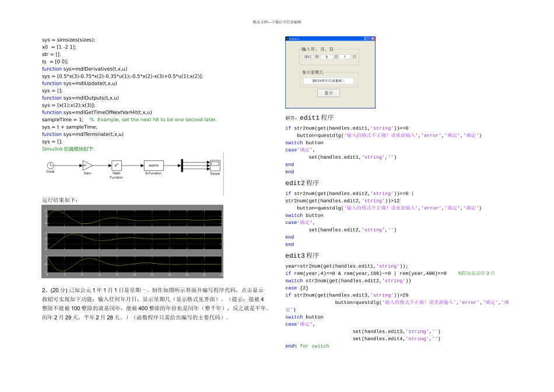Click 'function sys=mdlUpdate(t,x,u)' line
554x392 pixels.
[x=79, y=83]
